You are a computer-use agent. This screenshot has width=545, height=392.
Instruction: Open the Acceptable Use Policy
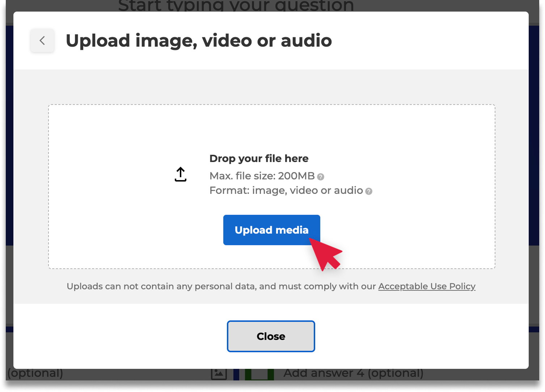point(427,286)
